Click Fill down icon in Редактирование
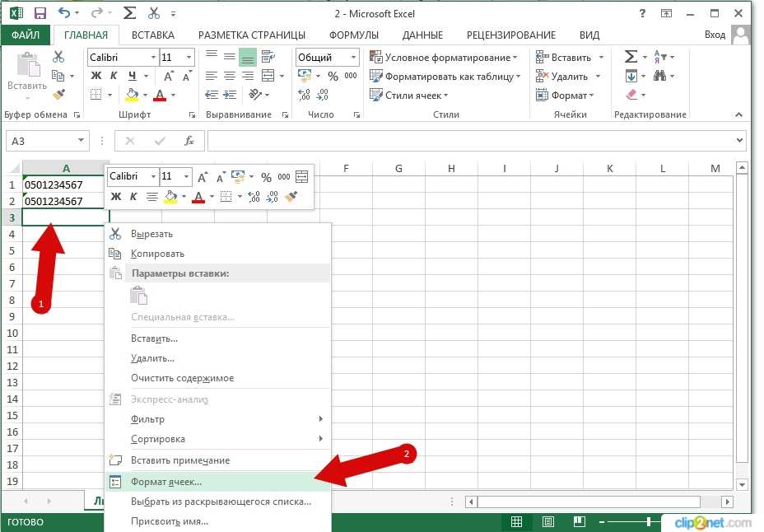The width and height of the screenshot is (764, 532). [631, 76]
